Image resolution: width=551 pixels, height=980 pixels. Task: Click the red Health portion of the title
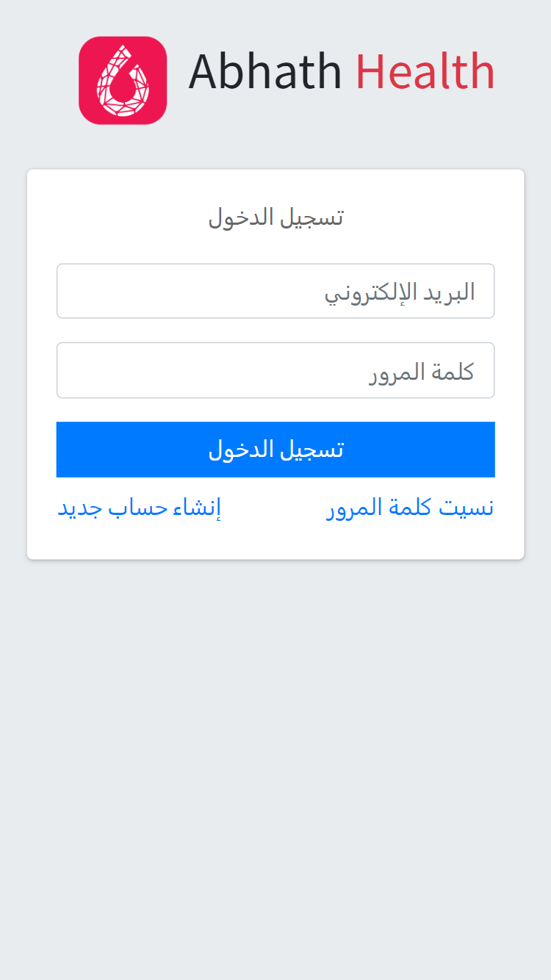tap(425, 71)
